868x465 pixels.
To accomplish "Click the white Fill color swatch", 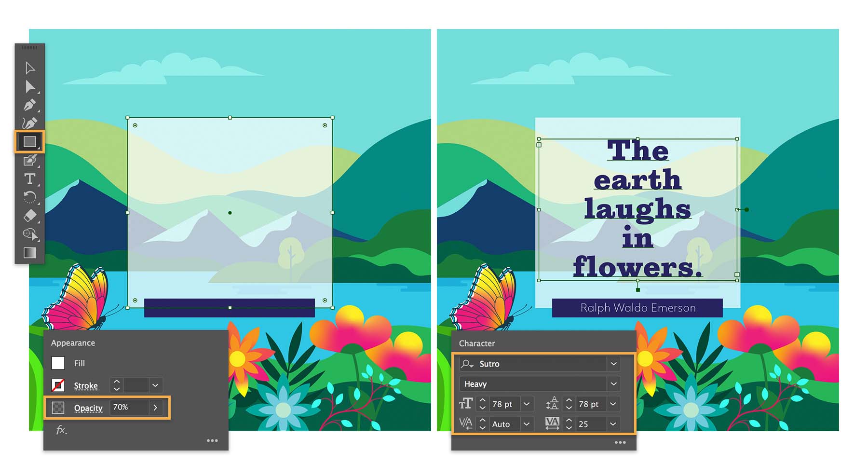I will click(58, 363).
